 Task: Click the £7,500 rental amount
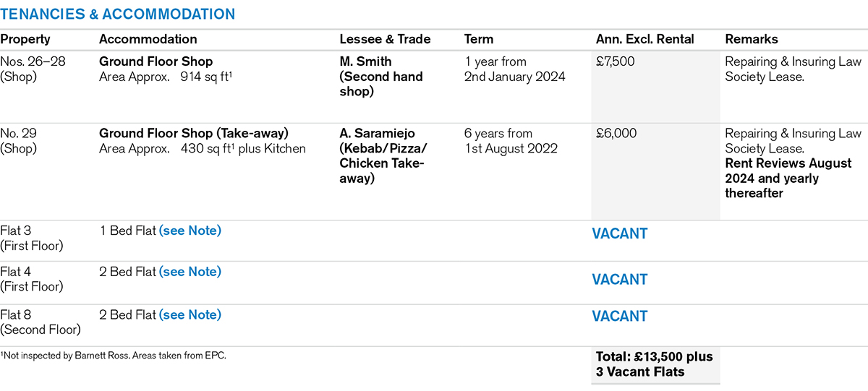(615, 61)
